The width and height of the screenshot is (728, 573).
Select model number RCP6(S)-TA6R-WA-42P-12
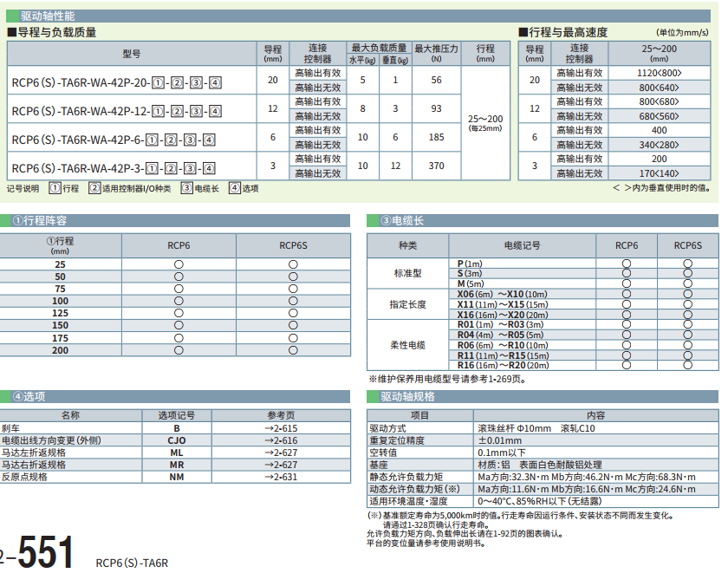point(116,112)
